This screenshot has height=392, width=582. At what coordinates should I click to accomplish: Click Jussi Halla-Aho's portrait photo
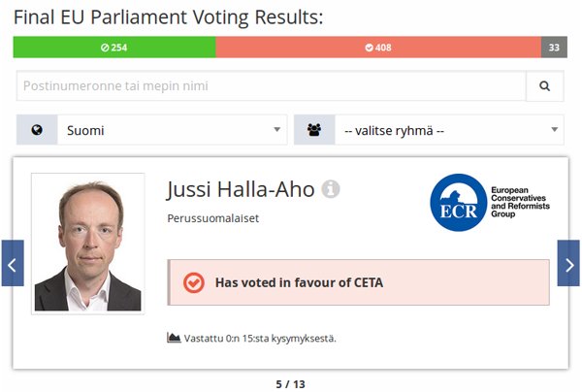(87, 243)
